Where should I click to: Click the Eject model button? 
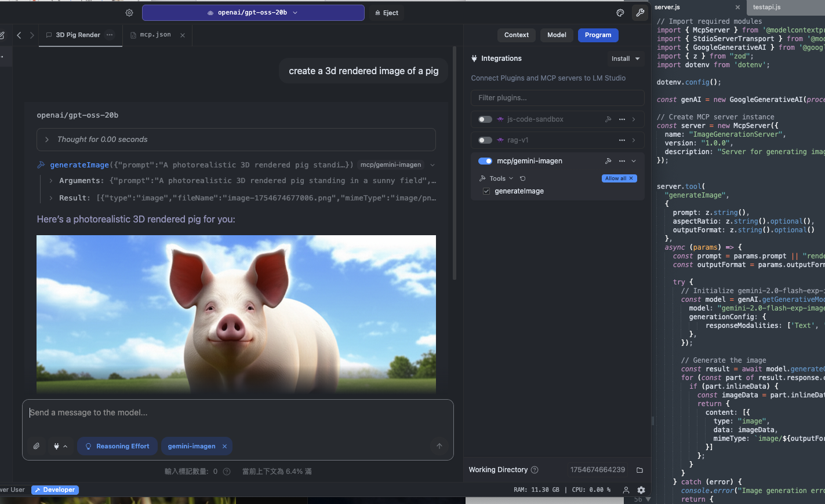coord(387,13)
